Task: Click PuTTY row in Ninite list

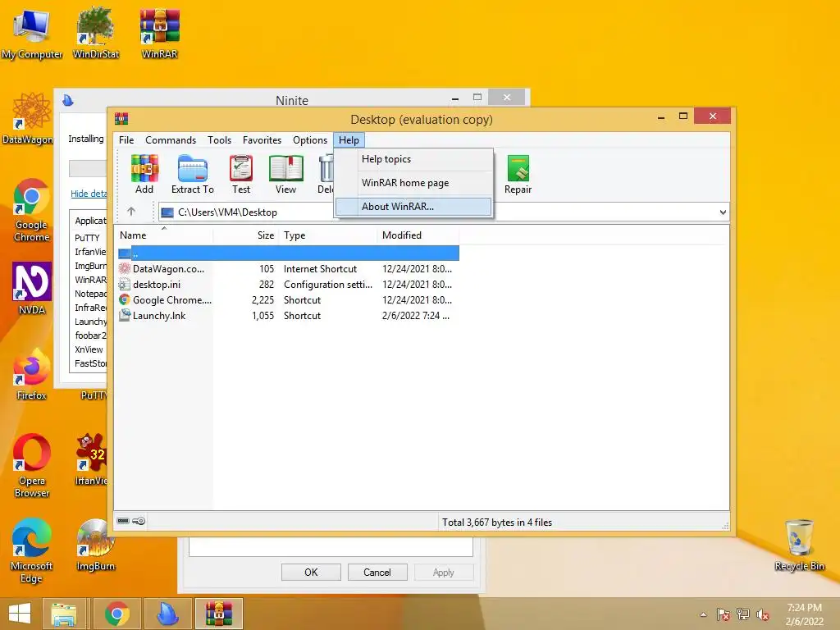Action: (89, 238)
